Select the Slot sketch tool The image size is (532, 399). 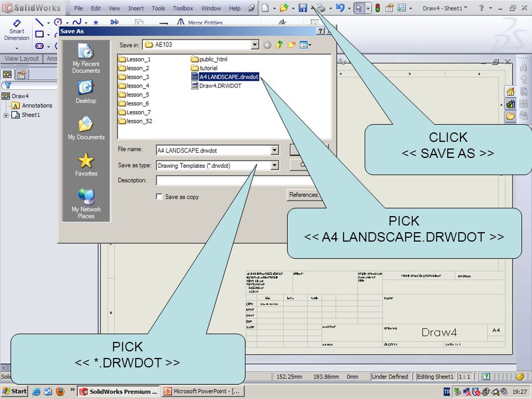pyautogui.click(x=39, y=46)
